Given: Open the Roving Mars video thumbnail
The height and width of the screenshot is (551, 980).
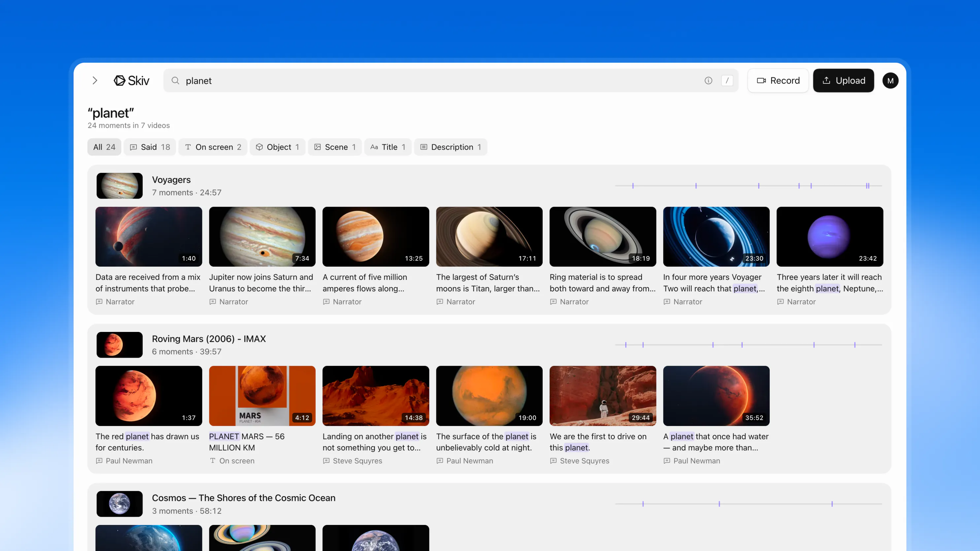Looking at the screenshot, I should point(119,345).
